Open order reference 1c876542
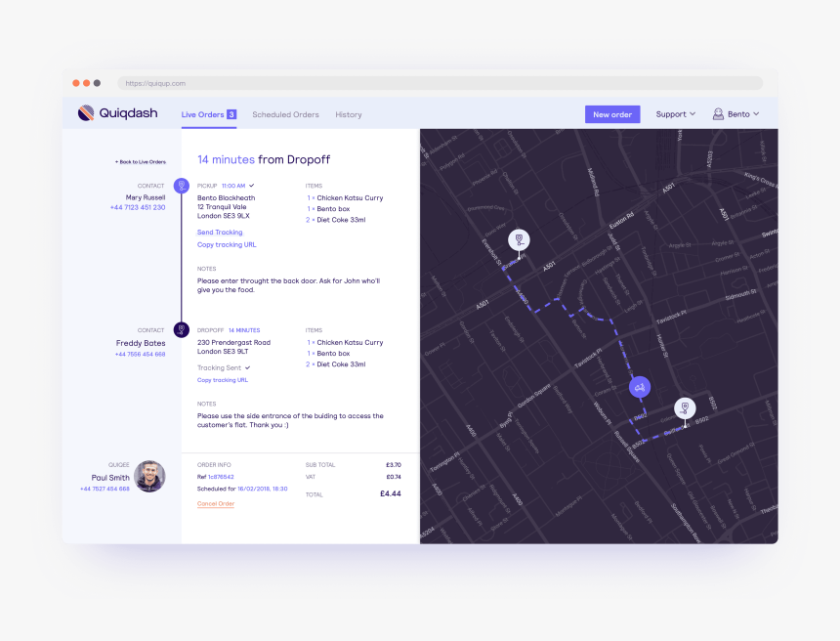Image resolution: width=840 pixels, height=641 pixels. pyautogui.click(x=221, y=477)
